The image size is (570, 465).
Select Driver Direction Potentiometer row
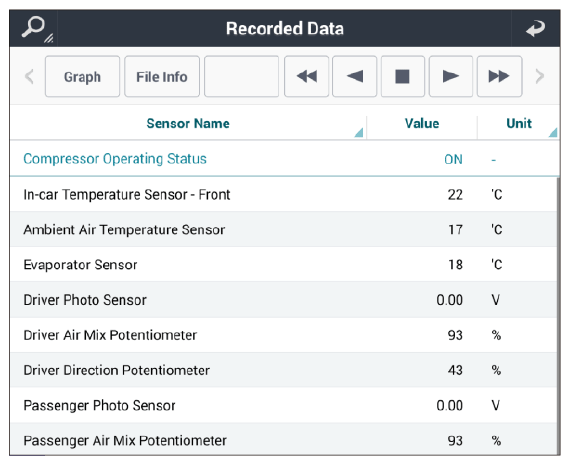click(284, 370)
